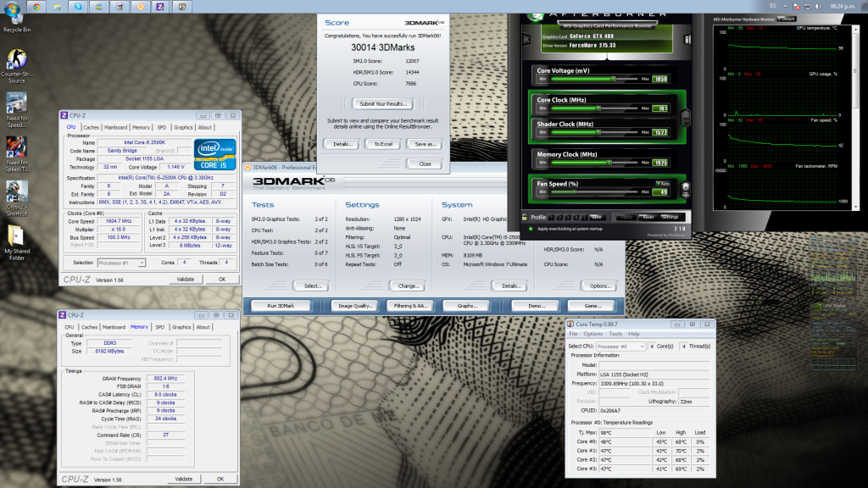Open Select CPU dropdown in Core Temp
This screenshot has height=488, width=868.
[620, 347]
